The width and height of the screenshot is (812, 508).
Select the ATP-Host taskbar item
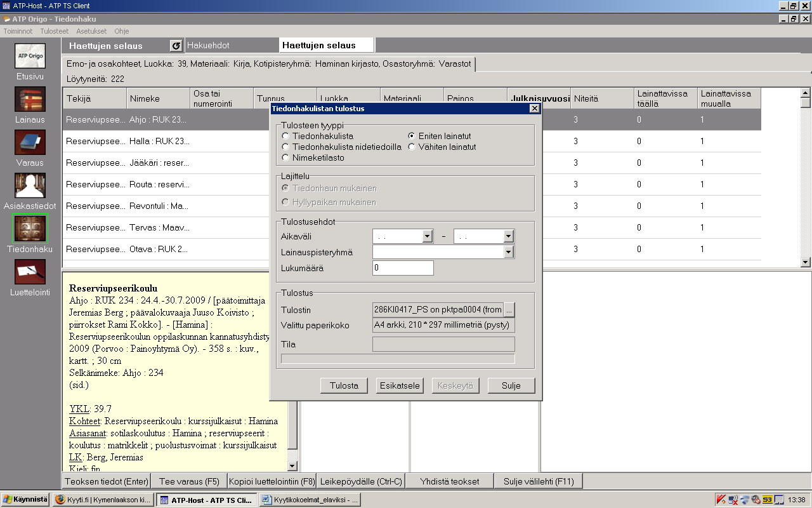tap(206, 500)
